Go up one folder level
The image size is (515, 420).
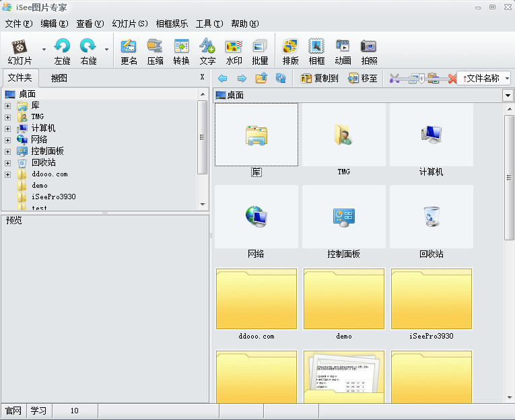(261, 78)
